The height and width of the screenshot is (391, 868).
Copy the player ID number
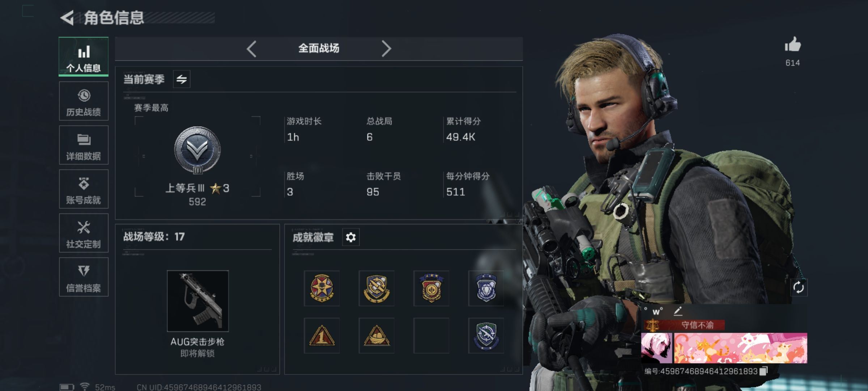pos(763,371)
